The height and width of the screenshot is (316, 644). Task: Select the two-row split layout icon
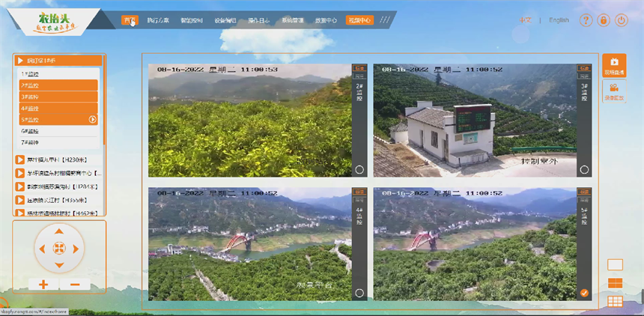[x=615, y=283]
